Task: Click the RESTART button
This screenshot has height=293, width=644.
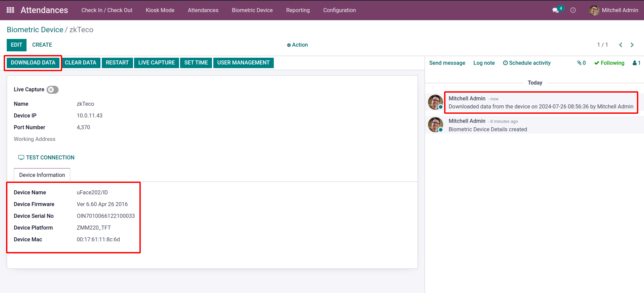Action: click(x=117, y=63)
